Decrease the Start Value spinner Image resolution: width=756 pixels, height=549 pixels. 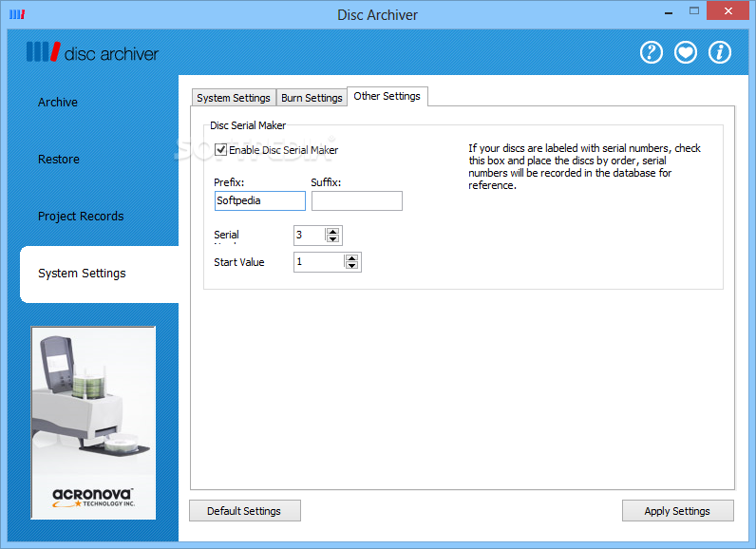(352, 266)
